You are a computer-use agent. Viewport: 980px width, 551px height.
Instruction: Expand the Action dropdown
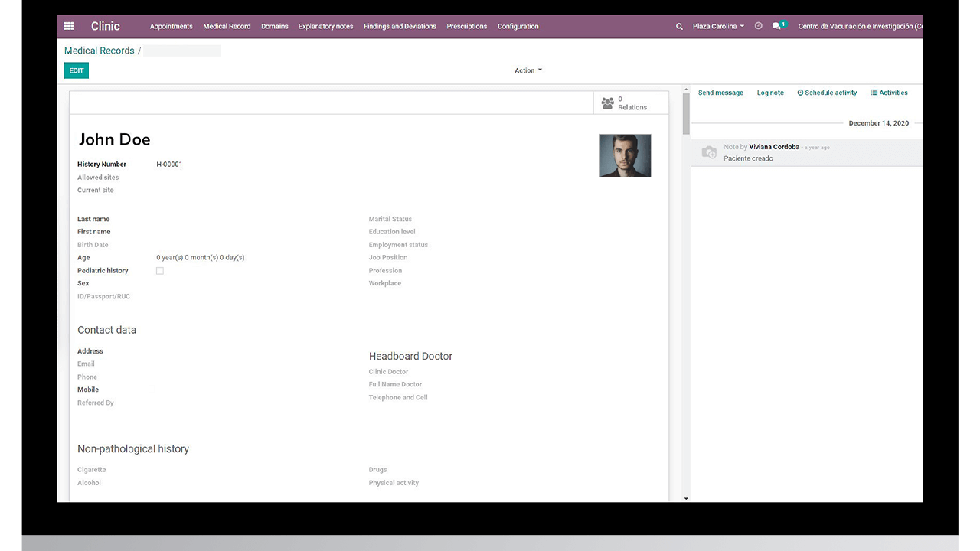(x=528, y=70)
